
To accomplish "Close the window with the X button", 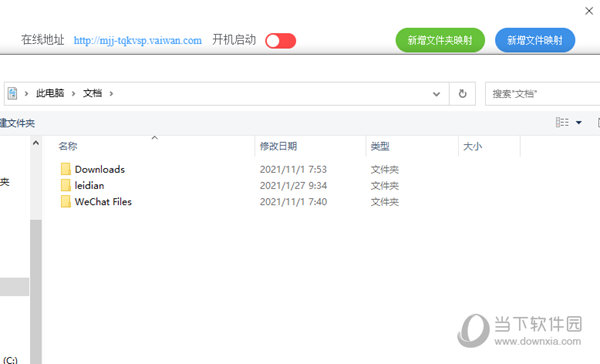I will 589,11.
